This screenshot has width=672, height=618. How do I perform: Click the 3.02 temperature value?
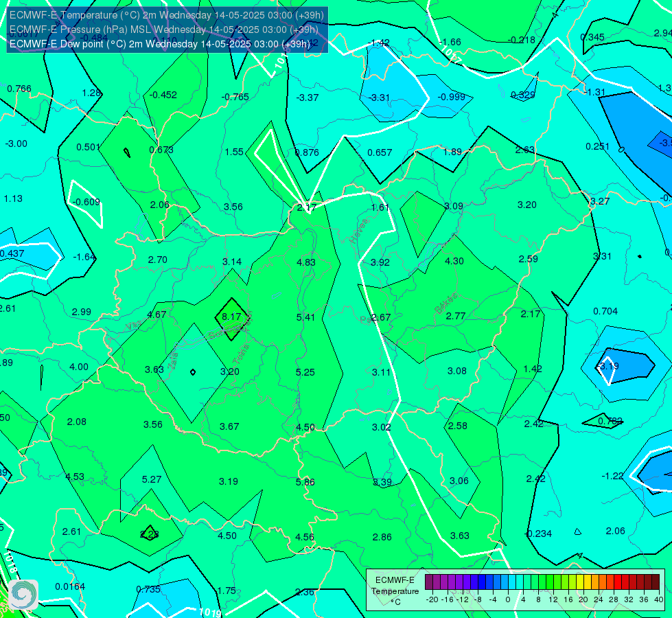(x=382, y=427)
